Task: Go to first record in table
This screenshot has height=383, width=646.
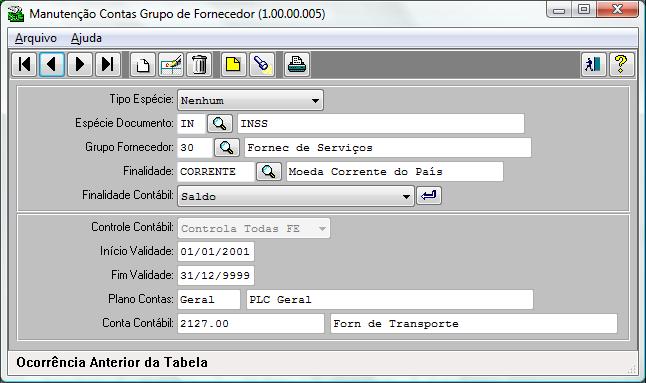Action: tap(25, 64)
